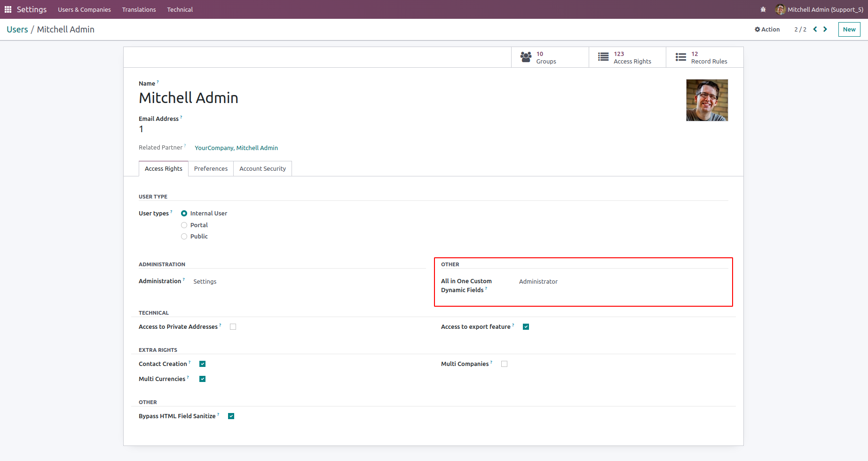Click the Mitchell Admin breadcrumb text
This screenshot has width=868, height=461.
[66, 30]
